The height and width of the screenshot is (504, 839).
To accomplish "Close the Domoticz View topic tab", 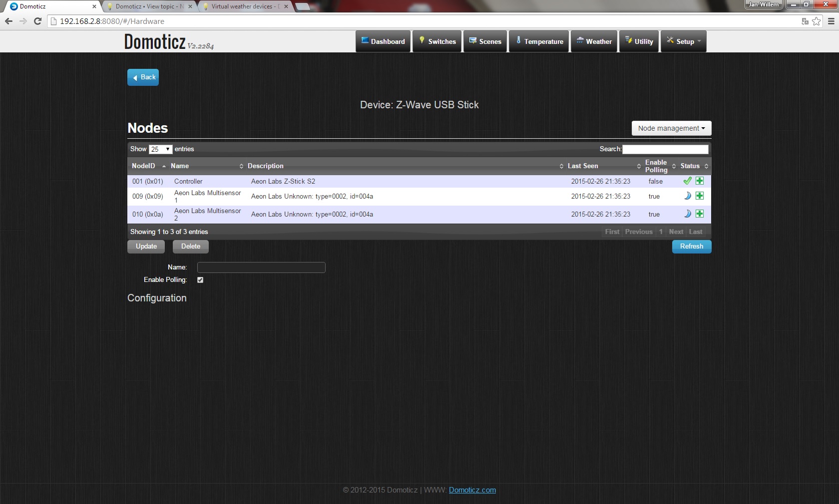I will [x=190, y=6].
